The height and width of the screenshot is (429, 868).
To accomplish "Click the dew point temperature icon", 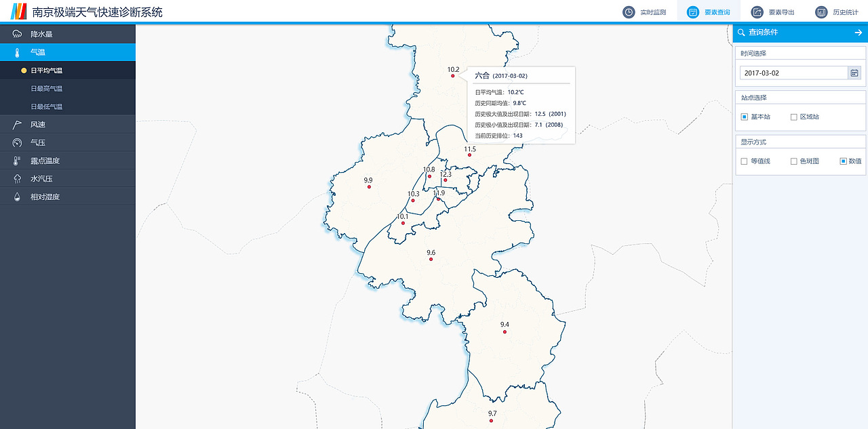I will [17, 161].
